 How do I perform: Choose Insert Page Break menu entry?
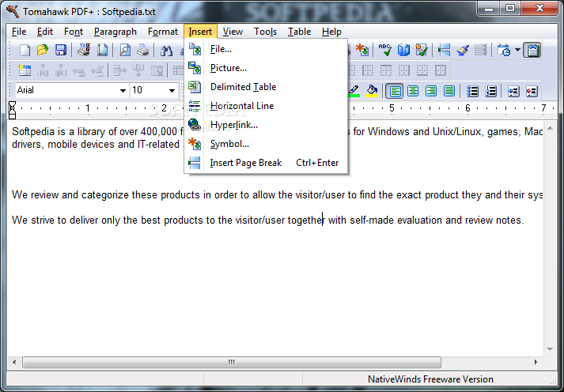(266, 163)
